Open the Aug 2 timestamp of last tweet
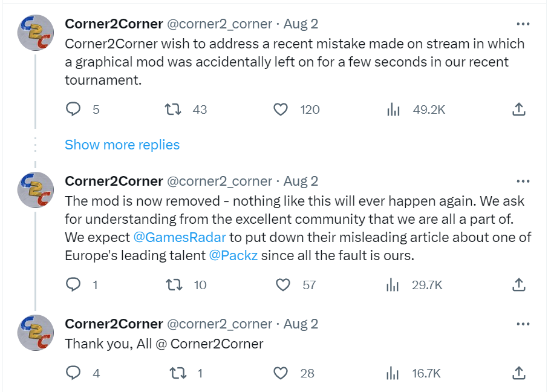This screenshot has height=392, width=551. tap(301, 324)
